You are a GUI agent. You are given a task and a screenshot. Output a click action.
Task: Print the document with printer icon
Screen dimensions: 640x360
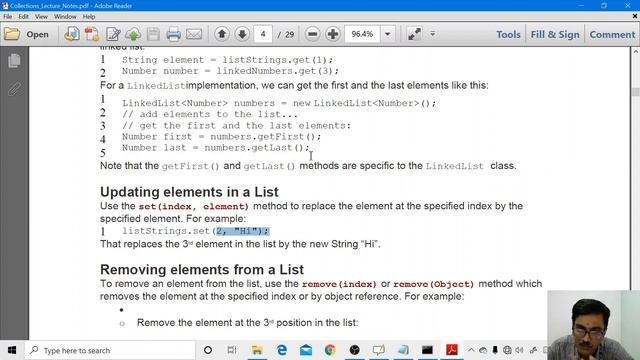coord(173,34)
